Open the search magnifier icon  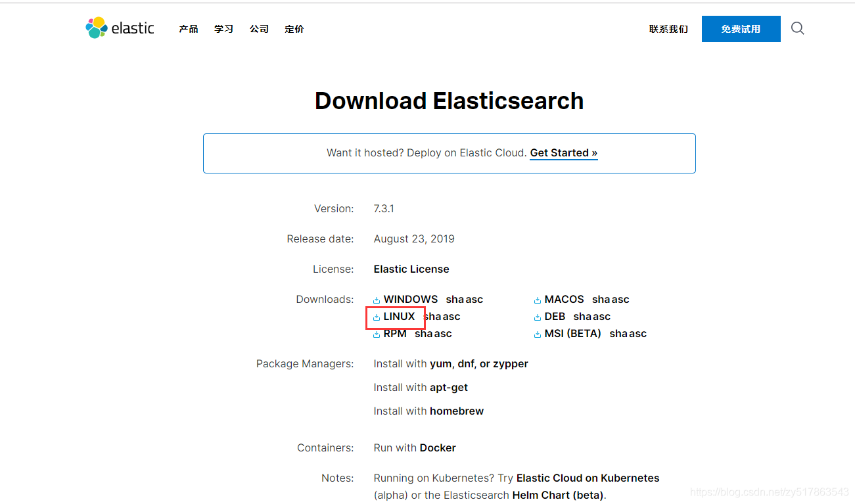[797, 28]
